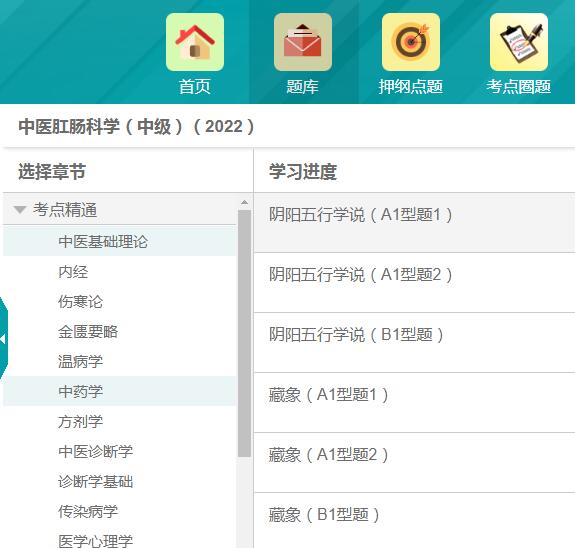Click the teal side-panel collapse arrow
This screenshot has width=575, height=548.
click(3, 339)
